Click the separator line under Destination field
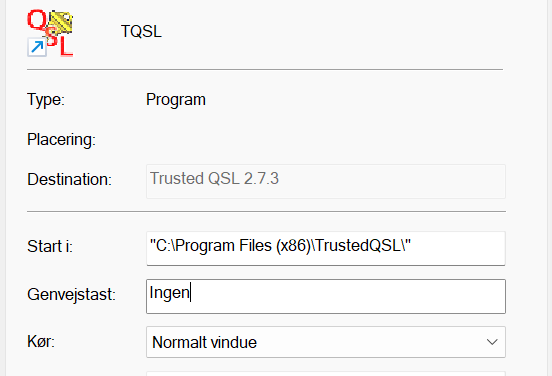This screenshot has height=376, width=552. [x=266, y=212]
